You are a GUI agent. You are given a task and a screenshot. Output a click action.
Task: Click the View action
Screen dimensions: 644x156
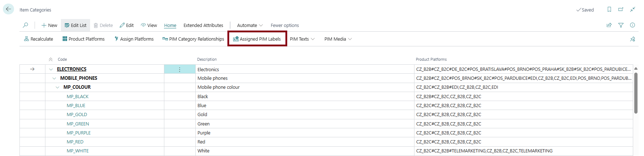tap(149, 25)
